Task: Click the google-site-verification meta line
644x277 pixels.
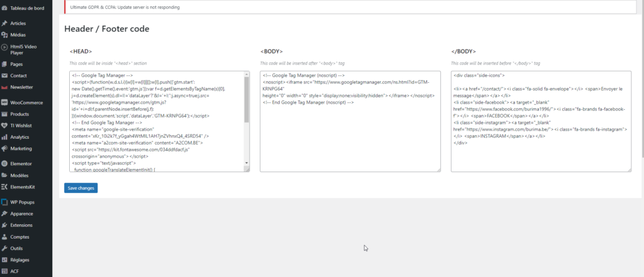Action: [142, 133]
